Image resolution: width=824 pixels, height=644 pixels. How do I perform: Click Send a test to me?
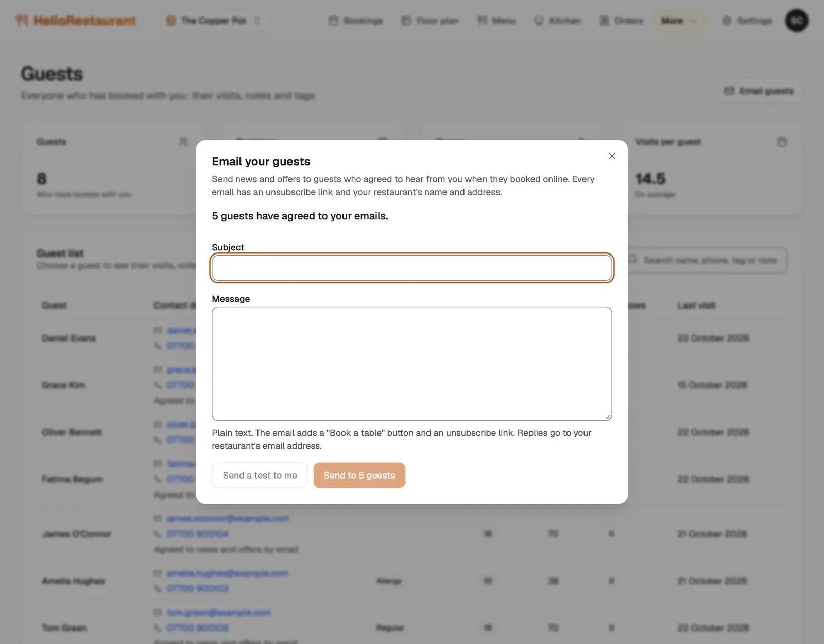pos(260,475)
